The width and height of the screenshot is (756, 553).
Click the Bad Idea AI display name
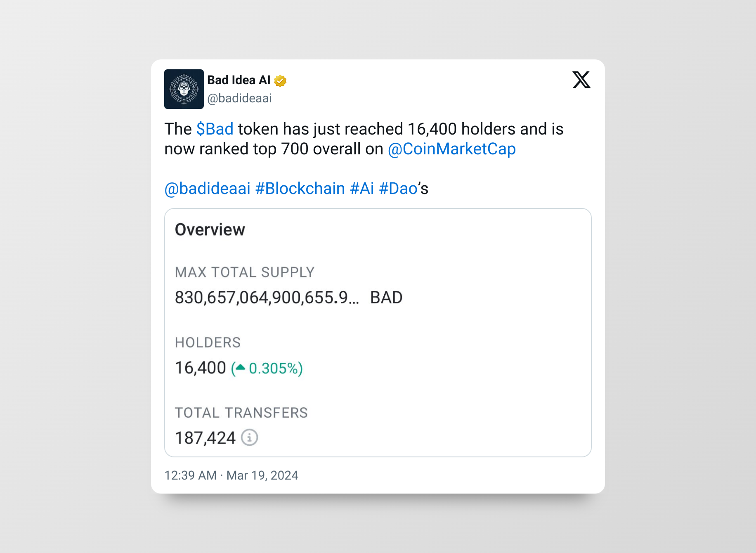(239, 80)
